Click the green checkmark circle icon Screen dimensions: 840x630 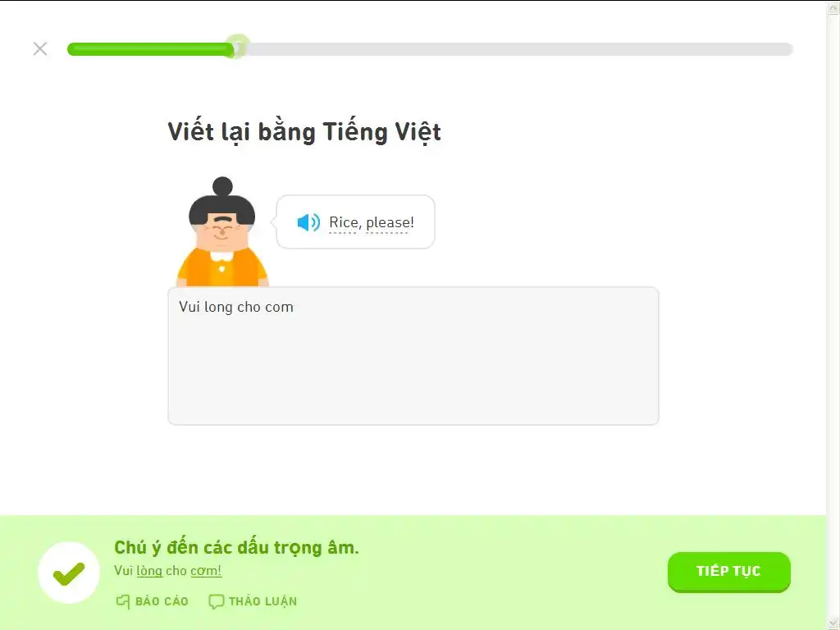coord(69,573)
